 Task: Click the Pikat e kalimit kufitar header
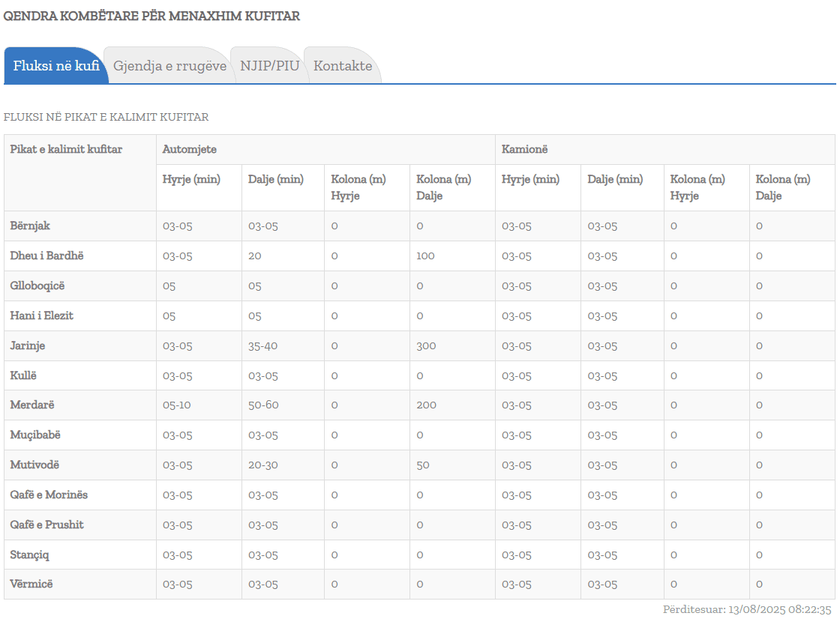point(66,150)
